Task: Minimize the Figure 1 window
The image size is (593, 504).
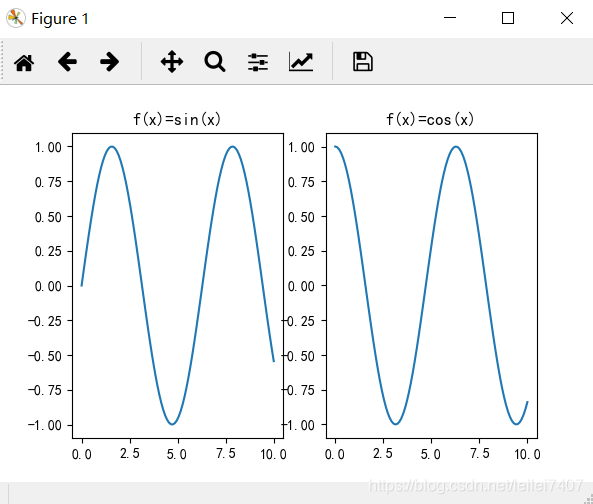Action: pos(450,17)
